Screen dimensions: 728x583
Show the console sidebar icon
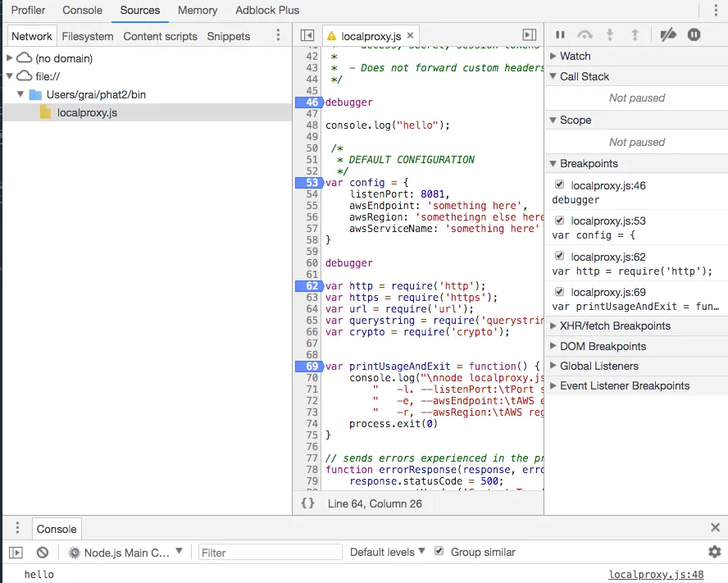click(x=16, y=553)
